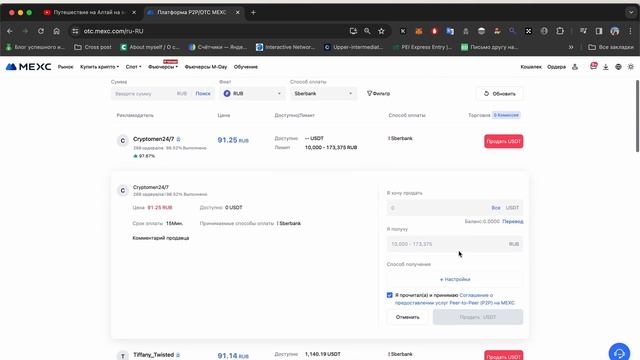Open the Письмо другу bookmark
640x360 pixels.
(x=489, y=47)
